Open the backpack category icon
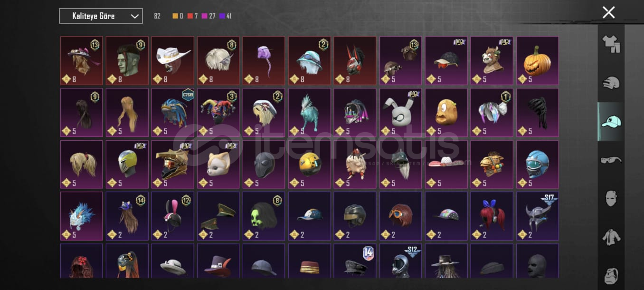644x290 pixels. point(611,275)
